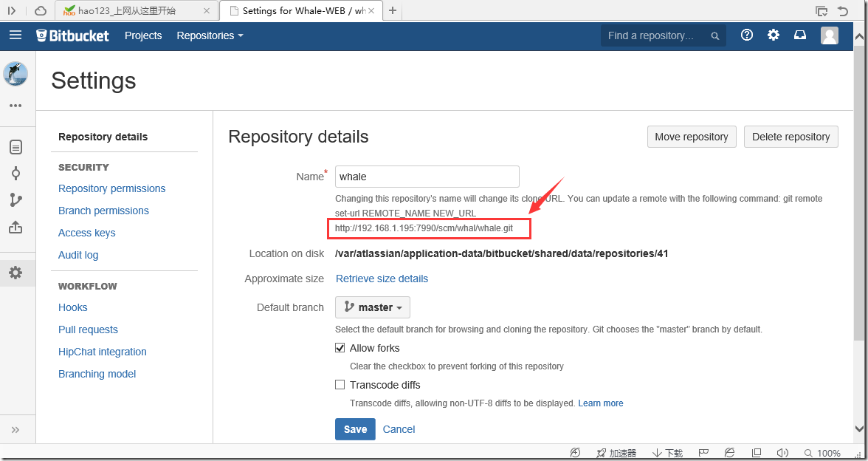Click the browser tab list icon top right
868x461 pixels.
click(821, 10)
